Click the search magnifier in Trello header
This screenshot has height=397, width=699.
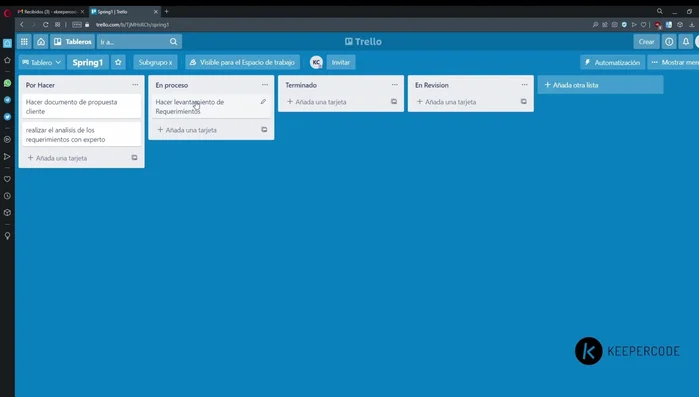173,41
